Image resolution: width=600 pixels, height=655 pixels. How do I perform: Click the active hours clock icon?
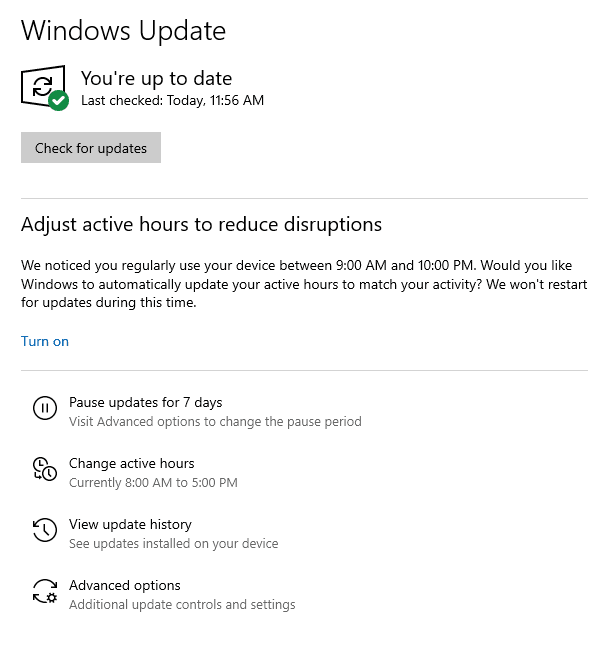click(x=45, y=469)
